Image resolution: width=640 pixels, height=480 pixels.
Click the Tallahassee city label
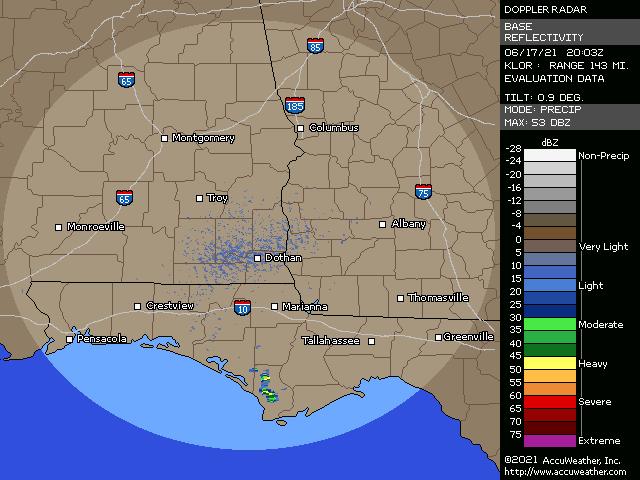(331, 341)
